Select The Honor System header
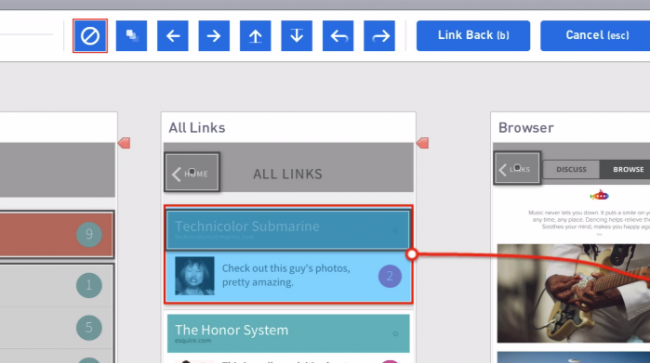 [x=288, y=333]
